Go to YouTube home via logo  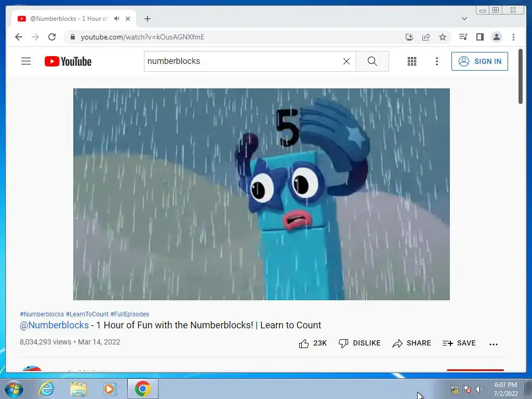click(68, 61)
